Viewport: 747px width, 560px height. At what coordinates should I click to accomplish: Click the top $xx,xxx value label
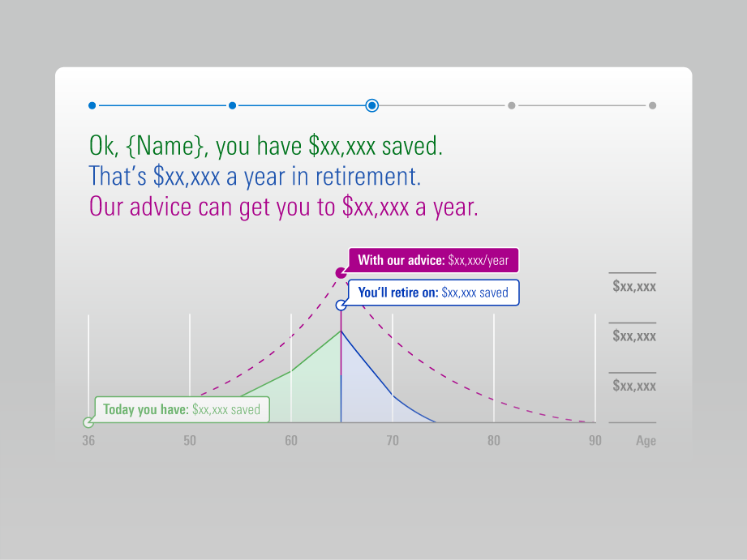tap(633, 287)
